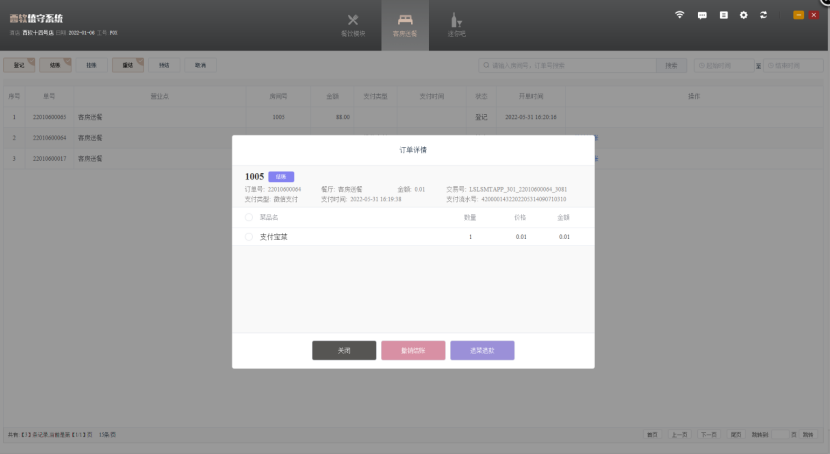Viewport: 830px width, 454px height.
Task: Open the user profile icon in header
Action: (722, 15)
